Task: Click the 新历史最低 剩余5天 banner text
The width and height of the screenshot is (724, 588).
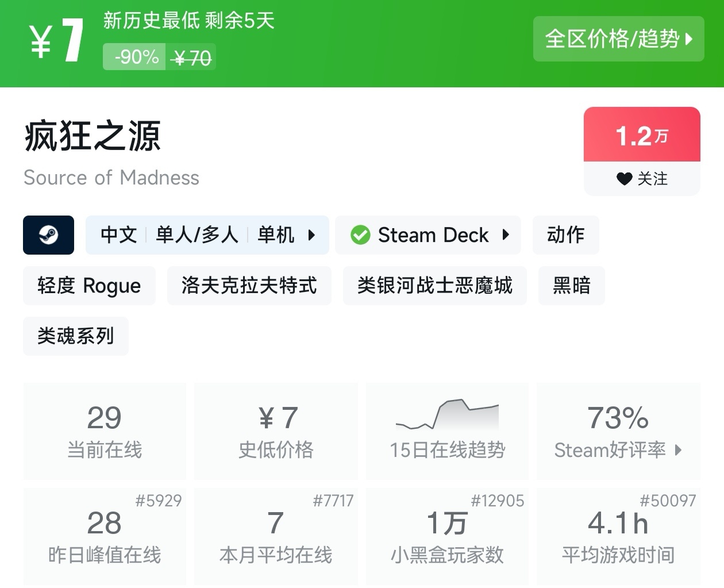Action: click(188, 21)
